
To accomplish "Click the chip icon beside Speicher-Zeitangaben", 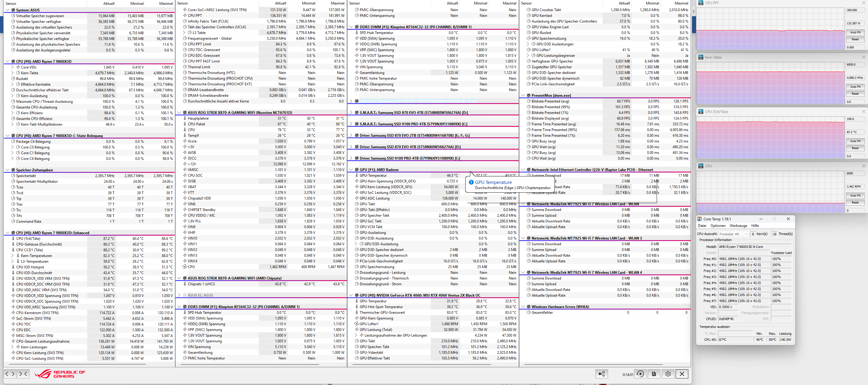I will (13, 170).
